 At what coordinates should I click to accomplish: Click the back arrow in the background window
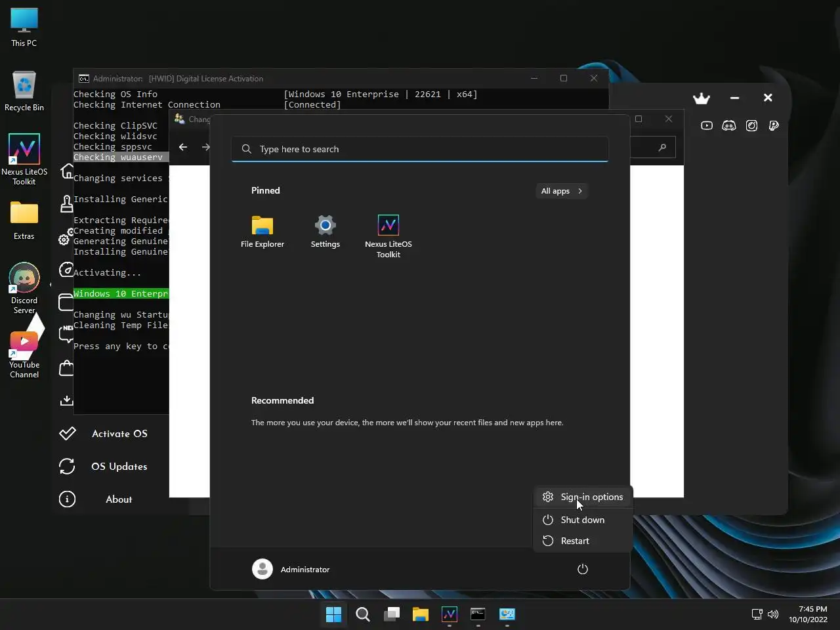(x=183, y=147)
